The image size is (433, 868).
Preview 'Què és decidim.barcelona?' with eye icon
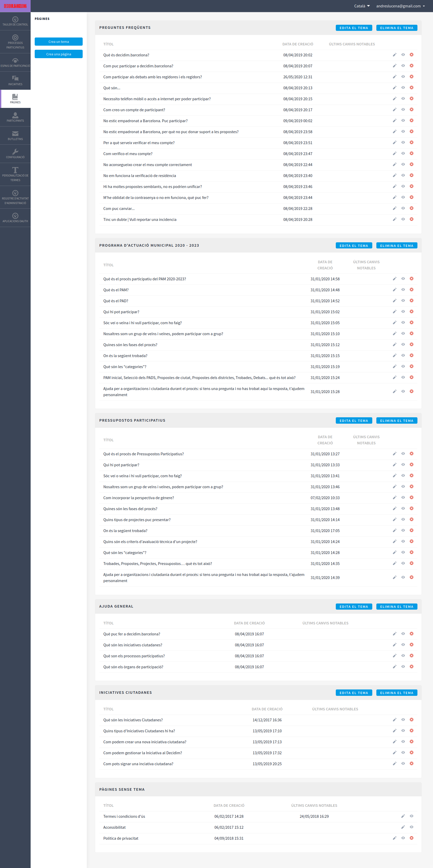[403, 55]
